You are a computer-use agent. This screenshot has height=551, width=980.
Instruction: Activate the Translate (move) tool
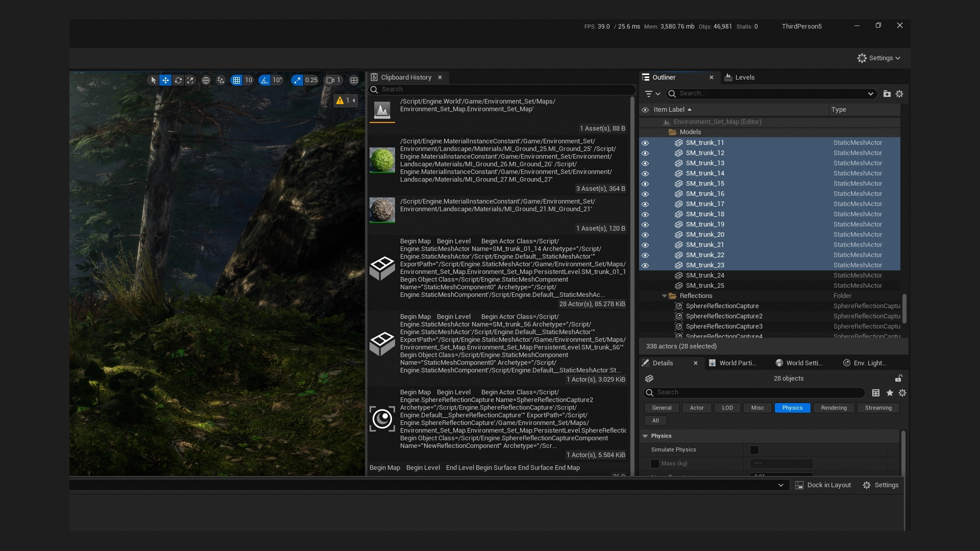pos(165,80)
